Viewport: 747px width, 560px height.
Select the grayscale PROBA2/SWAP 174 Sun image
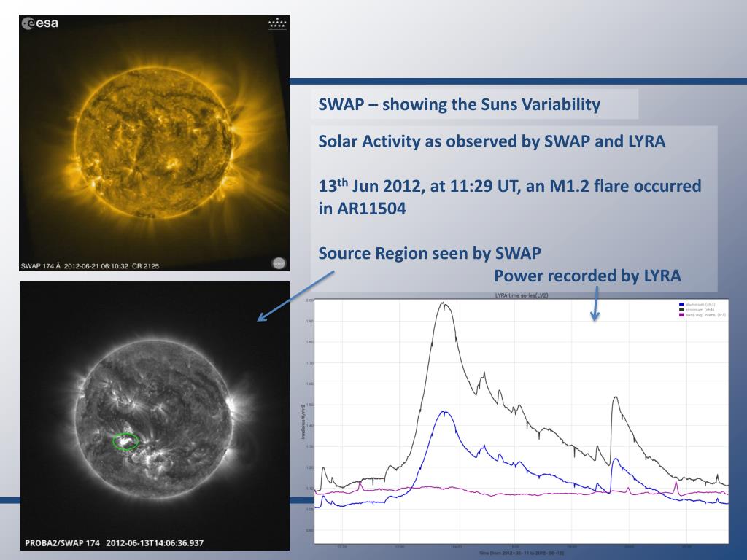[155, 416]
